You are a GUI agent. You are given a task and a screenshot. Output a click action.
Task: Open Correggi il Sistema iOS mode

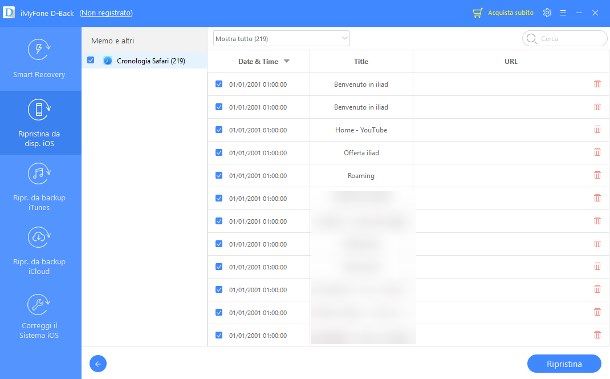click(39, 315)
